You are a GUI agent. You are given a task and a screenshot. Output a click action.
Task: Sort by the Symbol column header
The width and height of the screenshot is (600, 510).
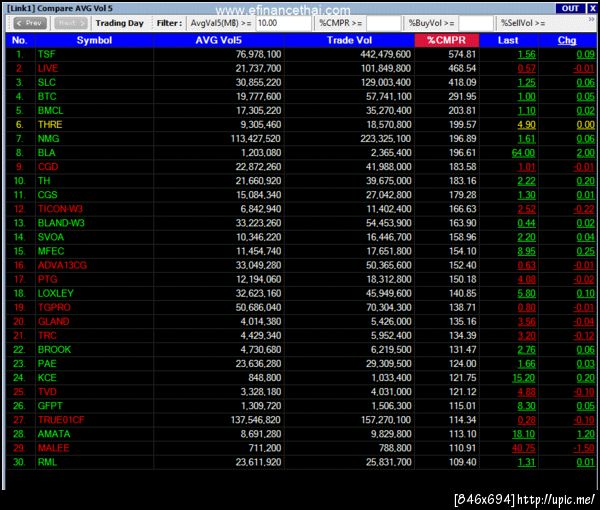click(x=94, y=40)
